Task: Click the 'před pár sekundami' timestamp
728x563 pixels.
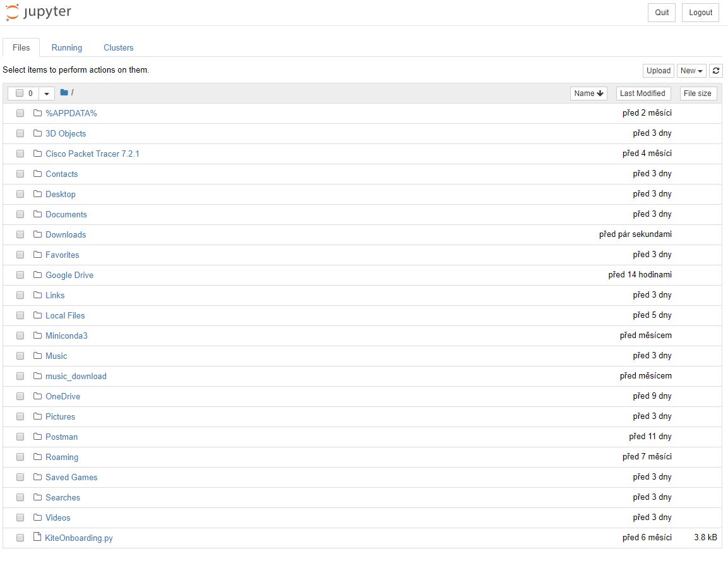Action: [635, 234]
